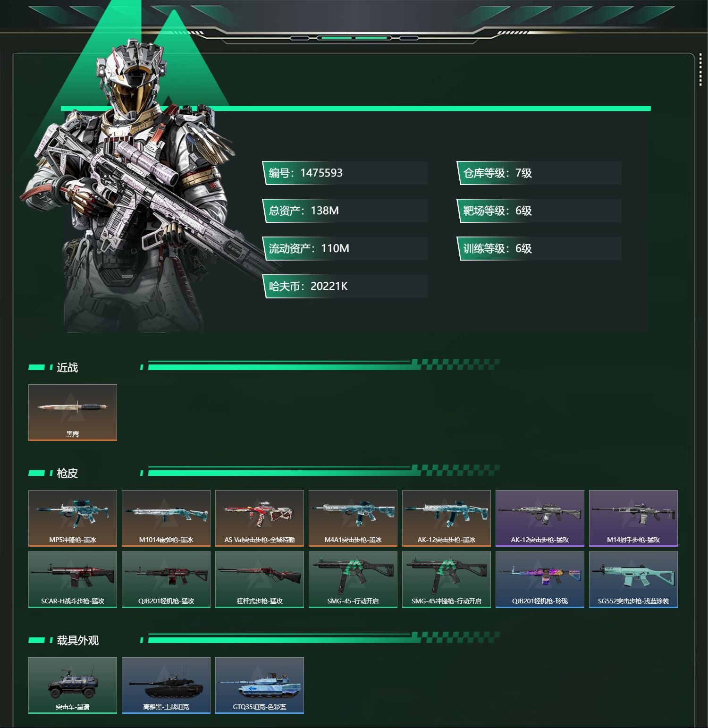Select the 总资产：138M total assets text

click(304, 211)
